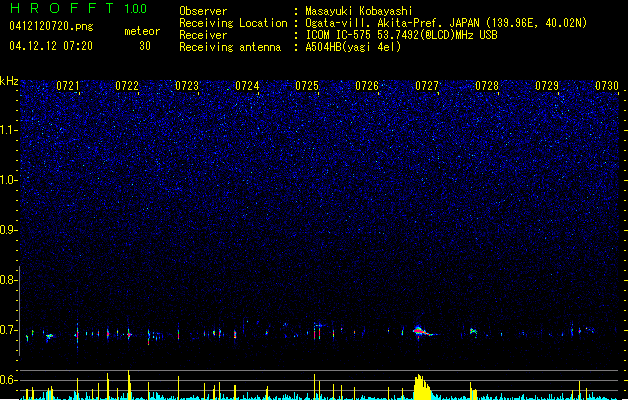Click the date stamp 04.12.12 07:20
The width and height of the screenshot is (629, 400).
[x=51, y=46]
